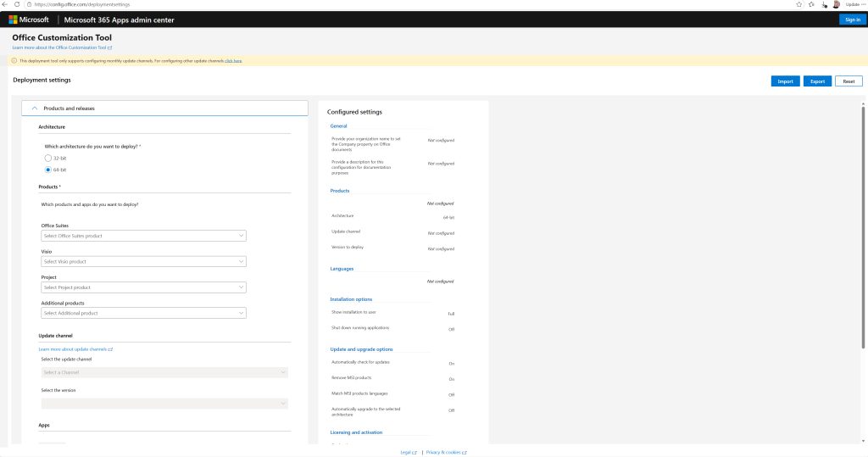Jump to Licensing and activation section
This screenshot has width=868, height=457.
(x=356, y=432)
